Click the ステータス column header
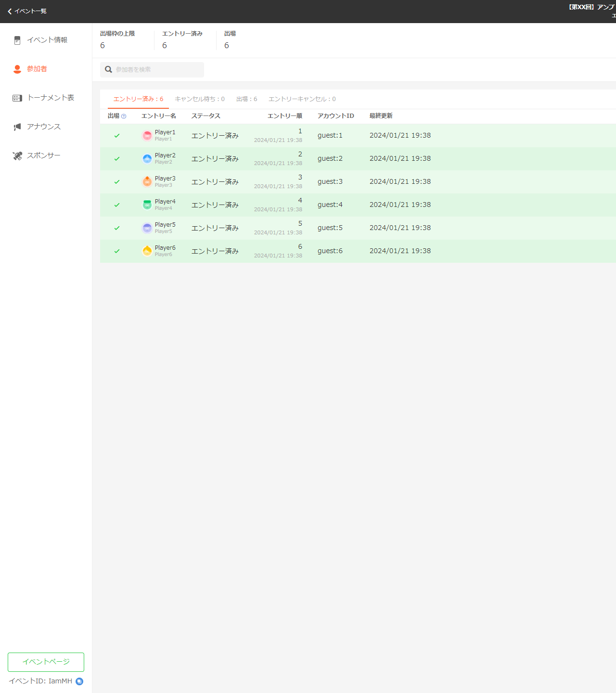The width and height of the screenshot is (616, 693). (206, 116)
